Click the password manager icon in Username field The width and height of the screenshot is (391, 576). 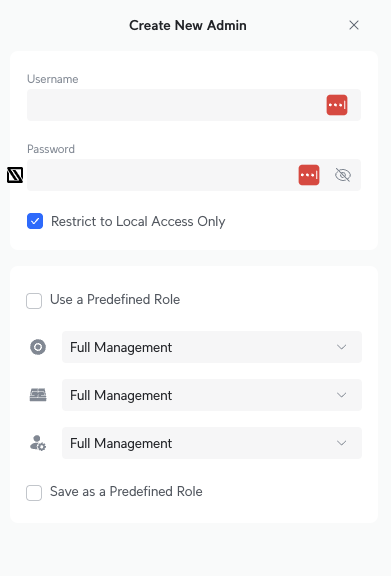pyautogui.click(x=337, y=105)
